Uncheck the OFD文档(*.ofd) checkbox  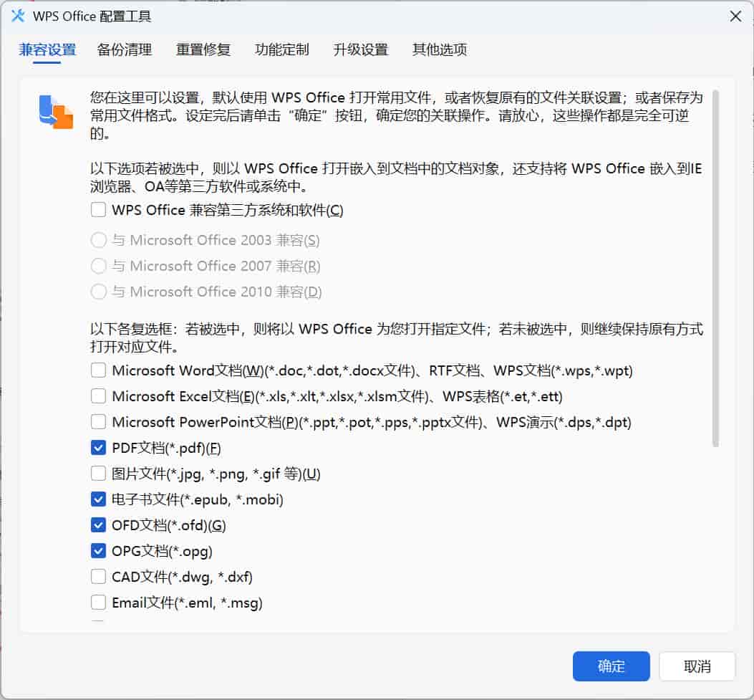(99, 525)
